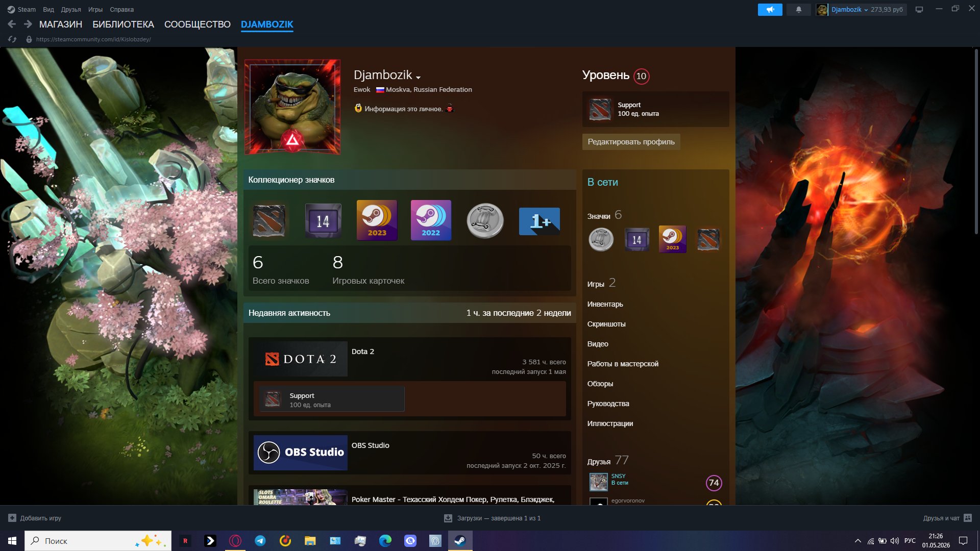This screenshot has width=980, height=551.
Task: Open the Вид menu
Action: coord(48,10)
